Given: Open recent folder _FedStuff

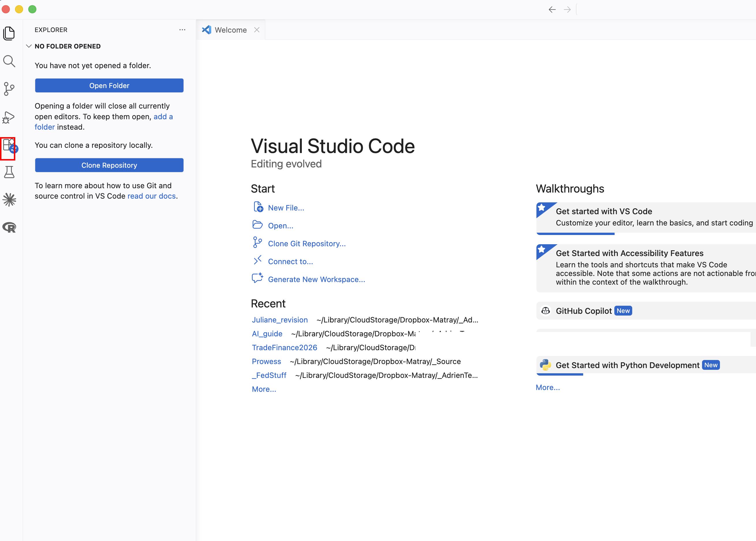Looking at the screenshot, I should [269, 375].
